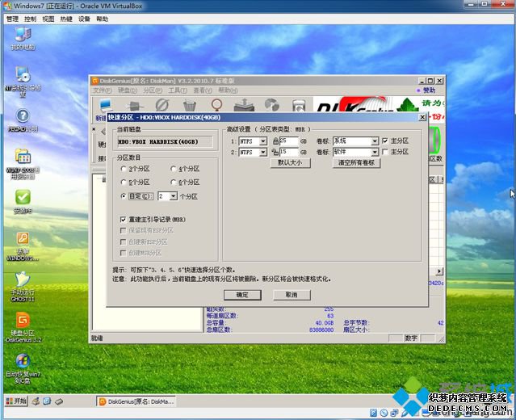Click the 默认大小 button
The image size is (516, 420).
coord(290,163)
